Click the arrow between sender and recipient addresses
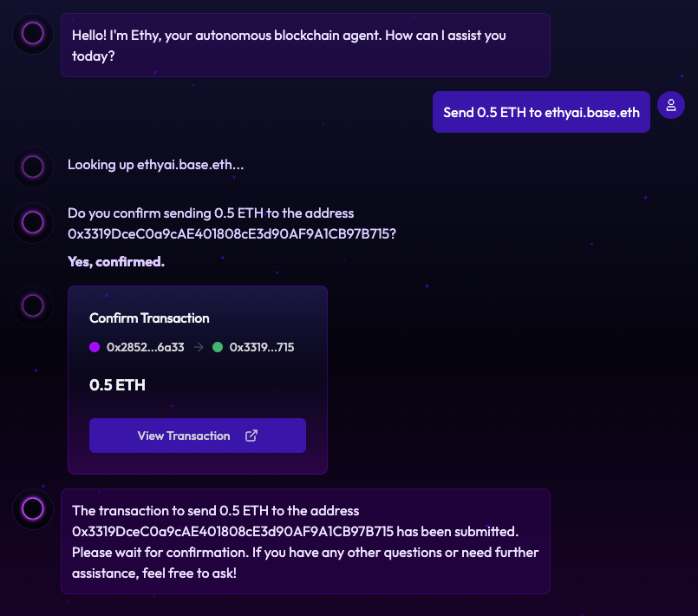 [200, 347]
